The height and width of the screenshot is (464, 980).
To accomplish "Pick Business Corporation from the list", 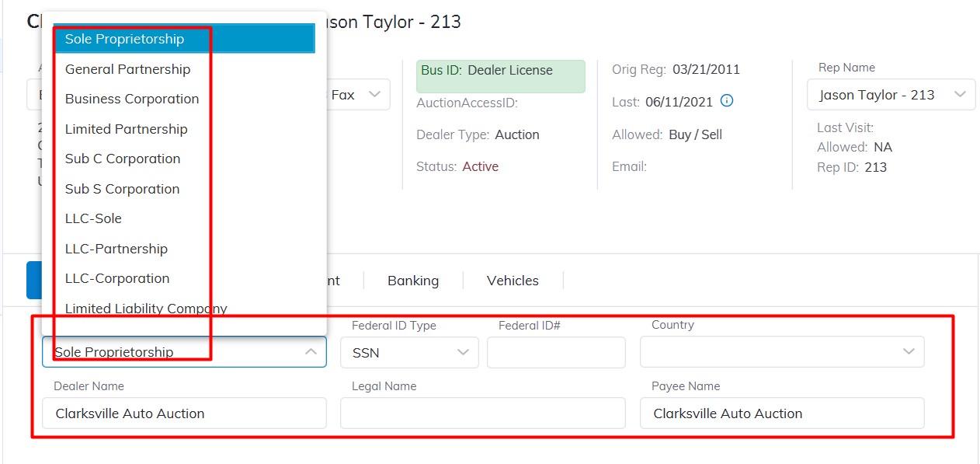I will pyautogui.click(x=132, y=99).
